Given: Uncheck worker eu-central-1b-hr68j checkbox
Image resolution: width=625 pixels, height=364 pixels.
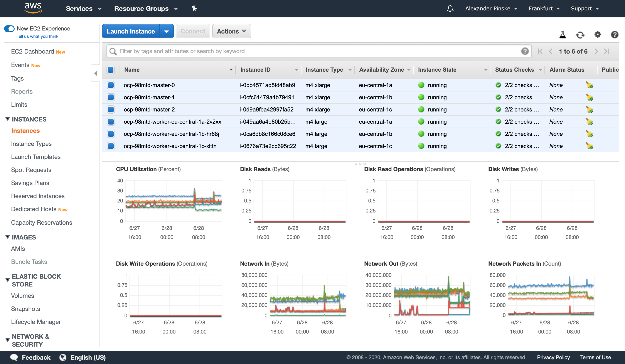Looking at the screenshot, I should click(x=111, y=134).
